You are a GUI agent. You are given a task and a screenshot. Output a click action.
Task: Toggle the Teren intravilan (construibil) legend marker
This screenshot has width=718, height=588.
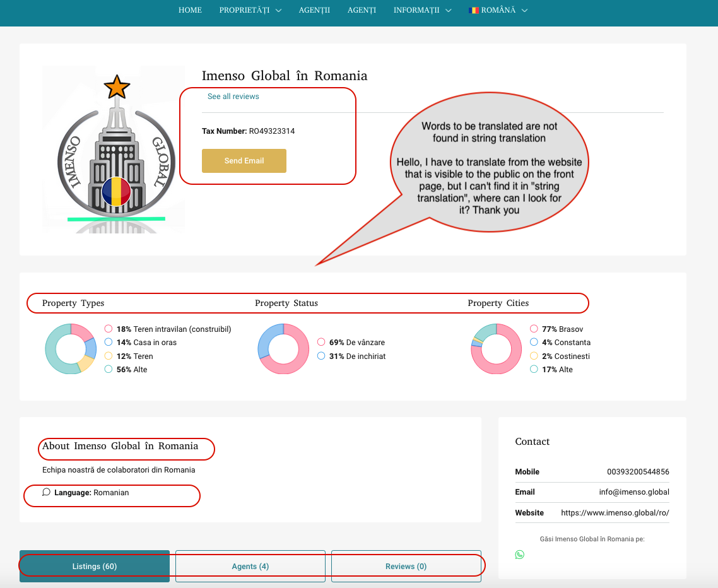click(109, 329)
